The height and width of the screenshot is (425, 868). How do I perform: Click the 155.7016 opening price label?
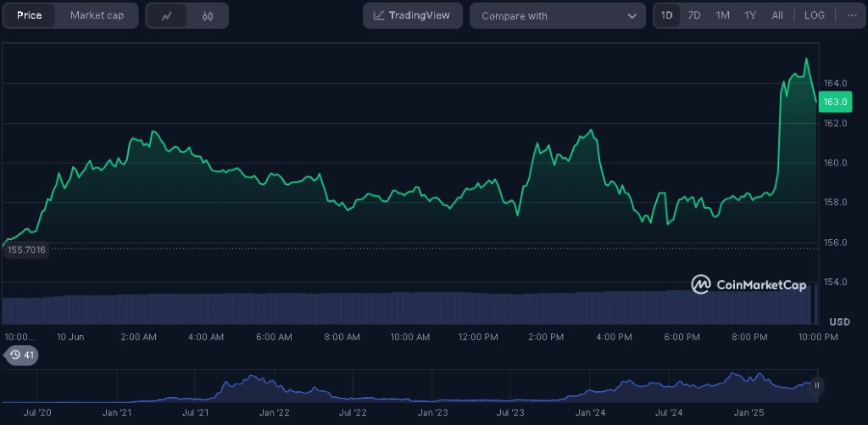25,249
